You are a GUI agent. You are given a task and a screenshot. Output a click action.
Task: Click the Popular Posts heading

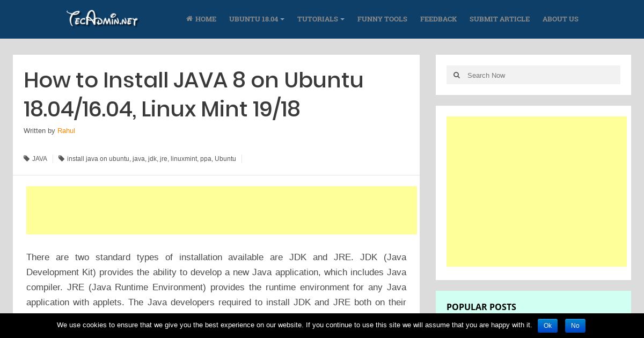[x=481, y=307]
